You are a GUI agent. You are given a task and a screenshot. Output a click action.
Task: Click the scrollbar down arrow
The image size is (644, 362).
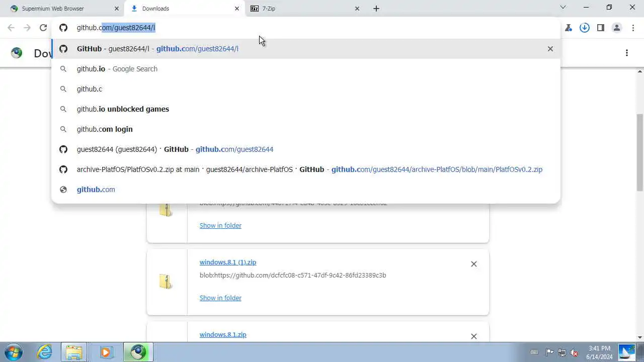(640, 338)
